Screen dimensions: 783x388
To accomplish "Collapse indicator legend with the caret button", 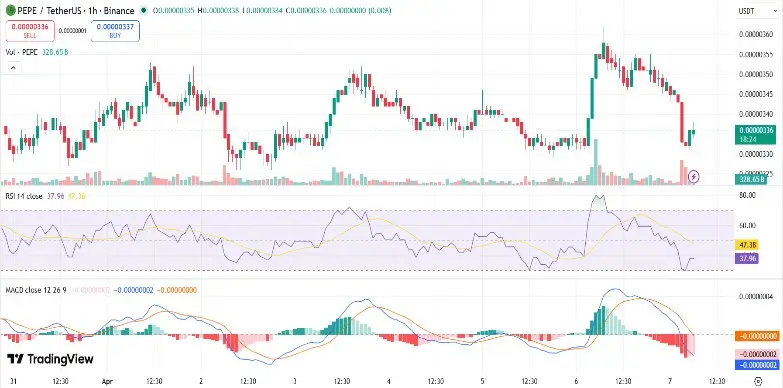I will 13,67.
